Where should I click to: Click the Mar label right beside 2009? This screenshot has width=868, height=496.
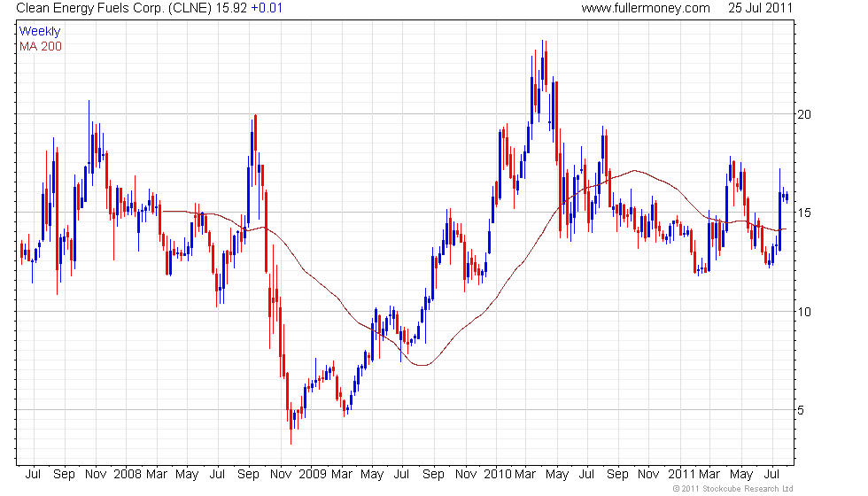342,475
